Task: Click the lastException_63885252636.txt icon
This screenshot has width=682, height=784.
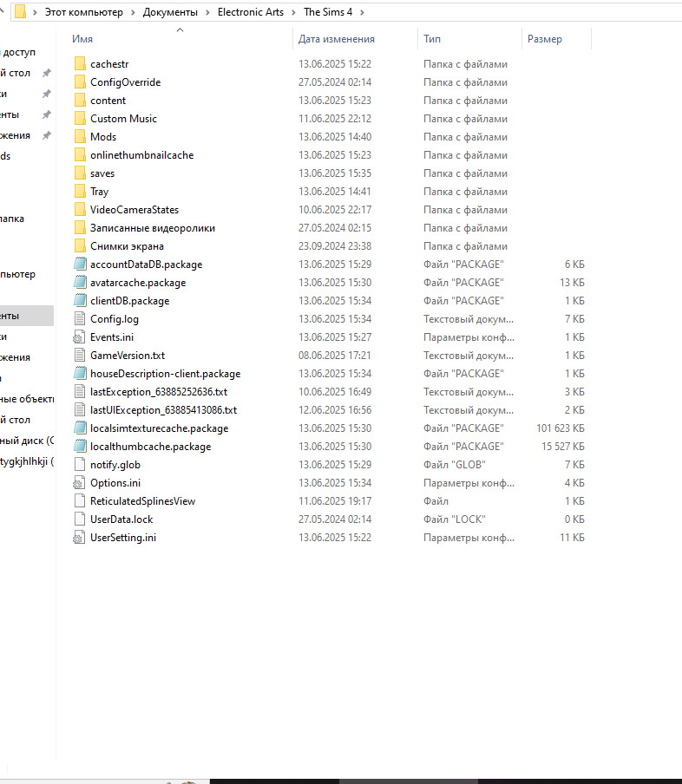Action: point(80,392)
